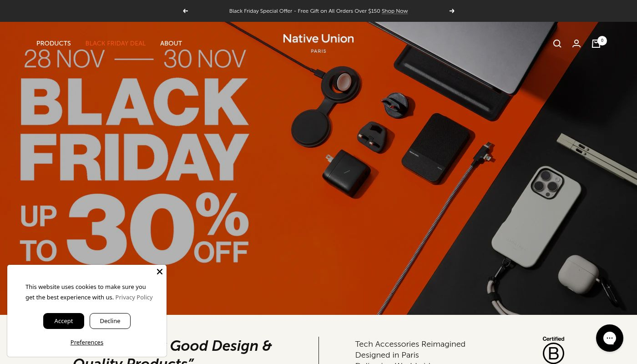Click the Black Friday hero banner image
Image resolution: width=637 pixels, height=364 pixels.
(x=318, y=168)
